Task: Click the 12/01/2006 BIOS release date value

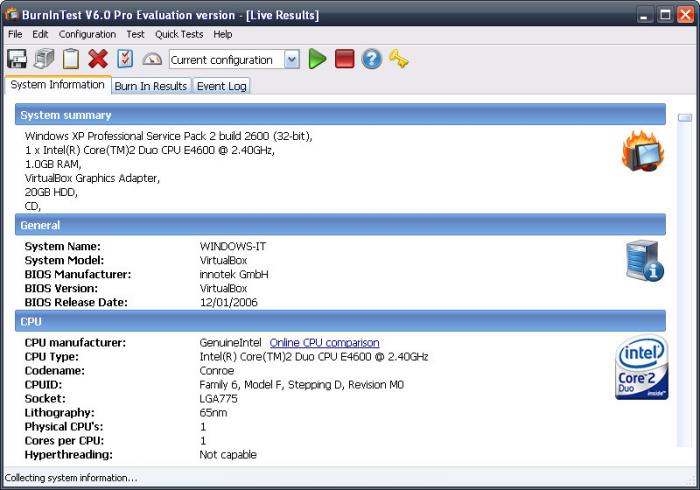Action: 229,303
